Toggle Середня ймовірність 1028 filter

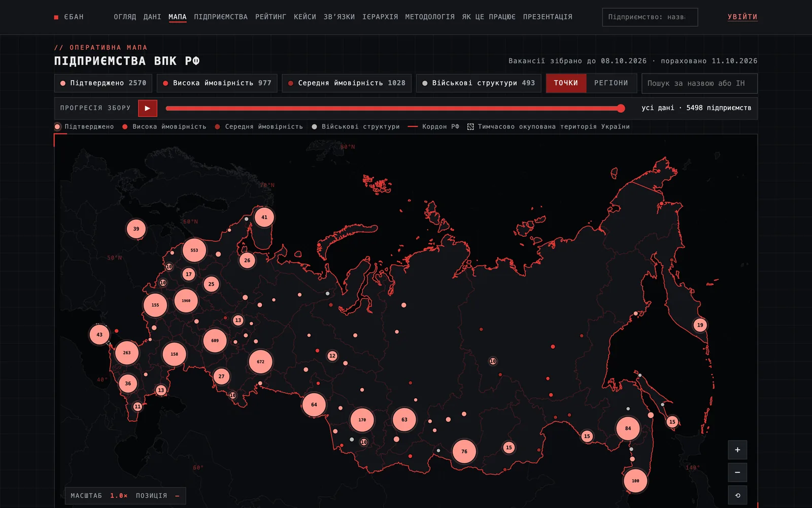coord(347,83)
